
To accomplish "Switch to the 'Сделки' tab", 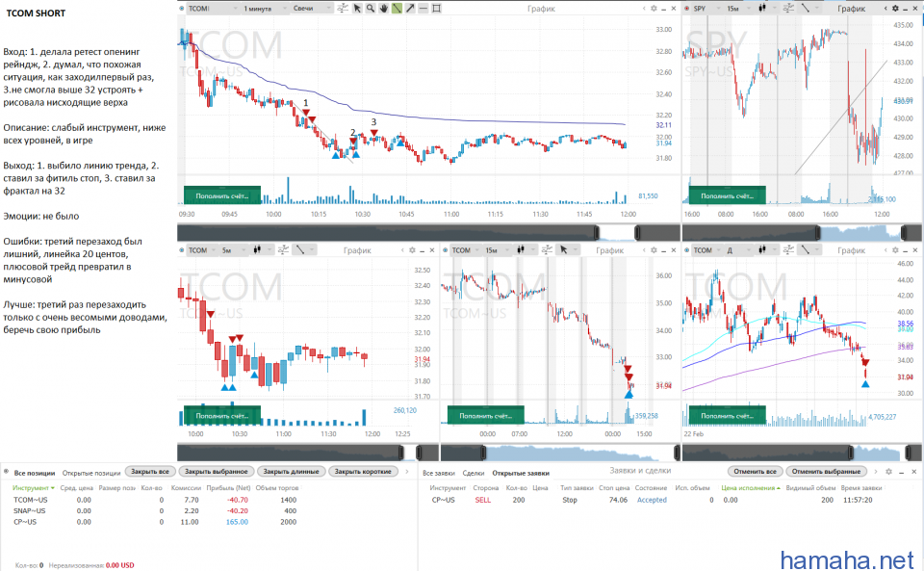I will coord(474,472).
